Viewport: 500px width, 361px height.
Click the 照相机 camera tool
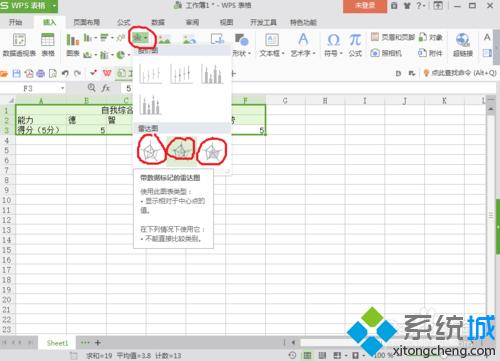click(386, 53)
